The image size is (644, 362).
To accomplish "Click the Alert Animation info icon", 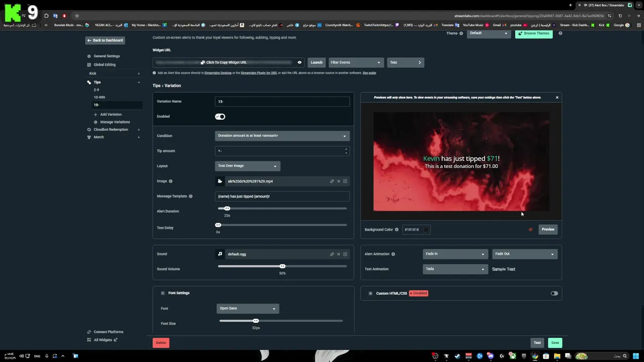I will pos(393,254).
